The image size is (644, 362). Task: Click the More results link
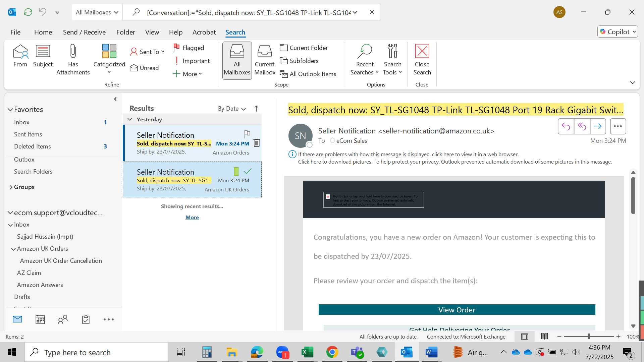point(192,218)
